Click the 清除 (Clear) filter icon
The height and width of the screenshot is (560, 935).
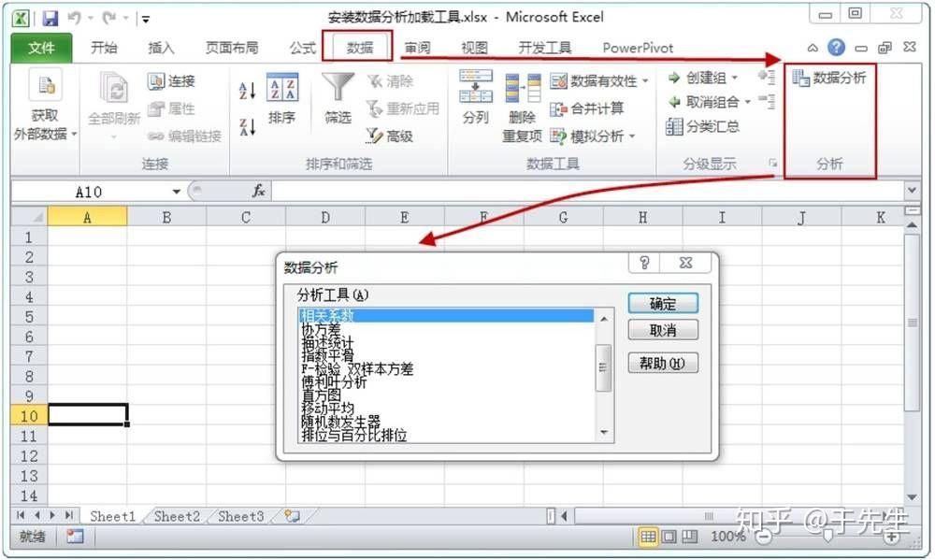387,81
